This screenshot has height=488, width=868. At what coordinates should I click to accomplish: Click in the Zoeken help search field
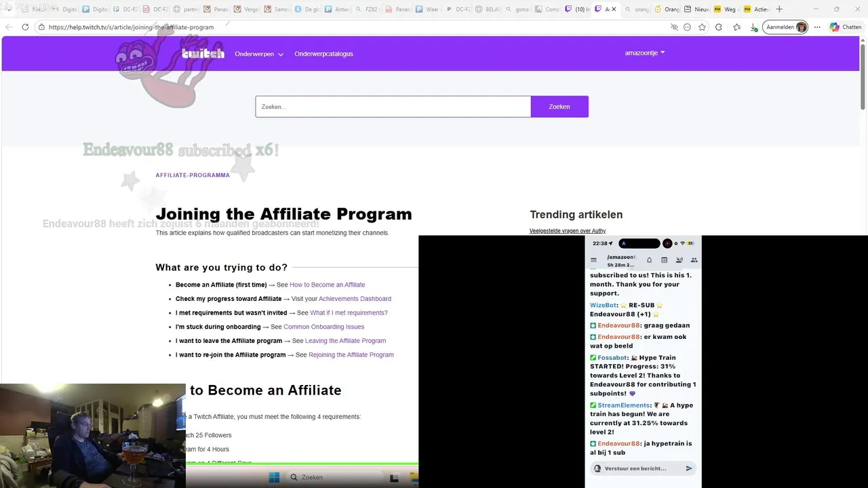[x=393, y=106]
